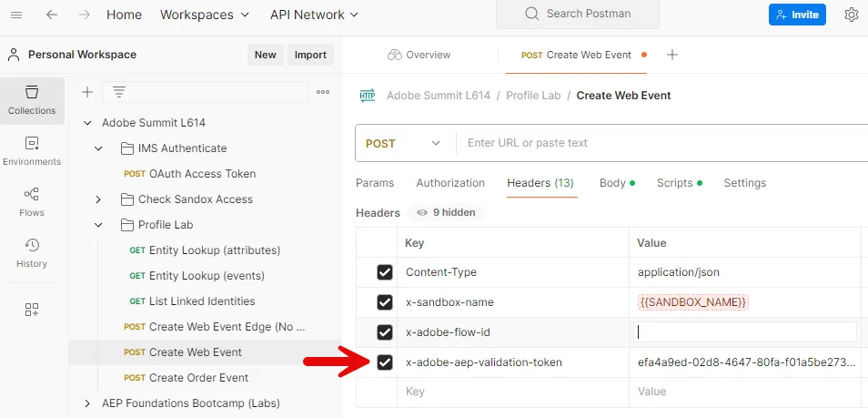Image resolution: width=868 pixels, height=418 pixels.
Task: Click Adobe Summit L614 breadcrumb link
Action: click(439, 96)
